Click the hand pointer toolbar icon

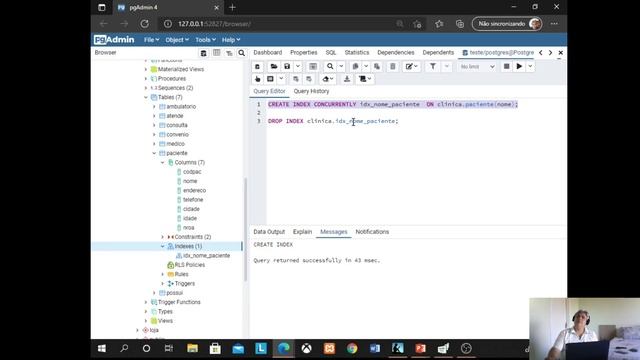[x=257, y=79]
